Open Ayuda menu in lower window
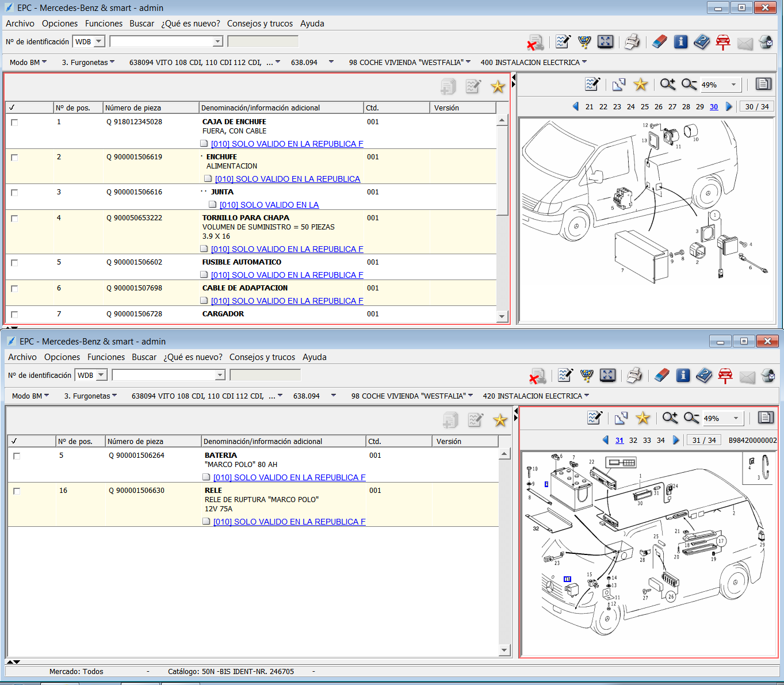This screenshot has height=685, width=784. tap(315, 357)
